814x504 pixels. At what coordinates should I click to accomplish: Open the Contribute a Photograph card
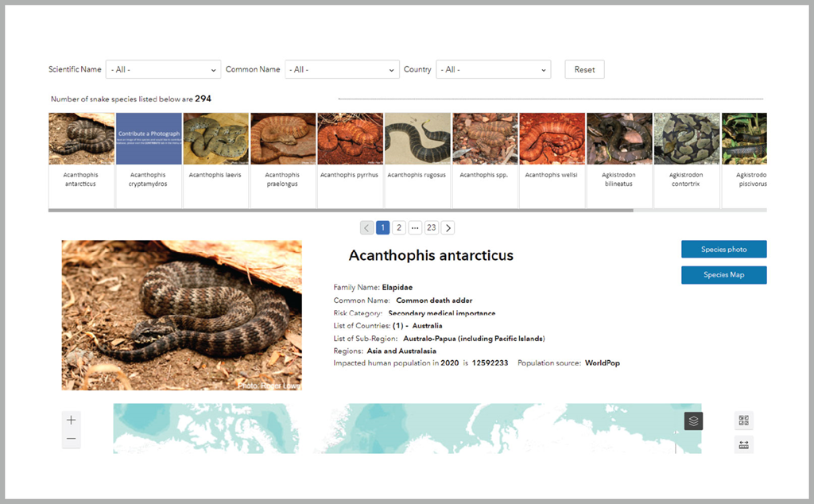pos(149,138)
